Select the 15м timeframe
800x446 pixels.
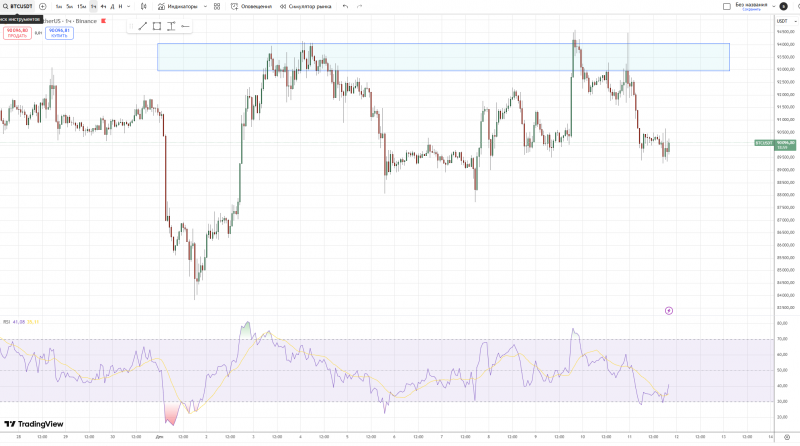82,7
